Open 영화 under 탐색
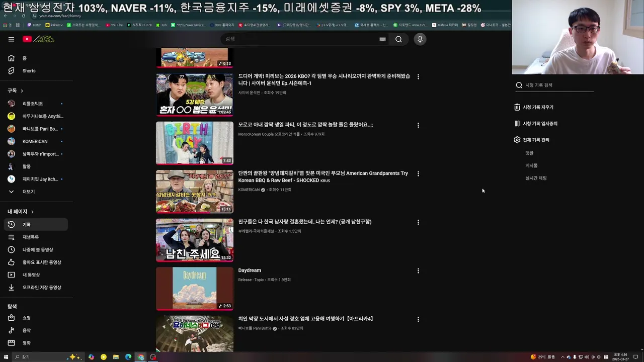 coord(35,343)
